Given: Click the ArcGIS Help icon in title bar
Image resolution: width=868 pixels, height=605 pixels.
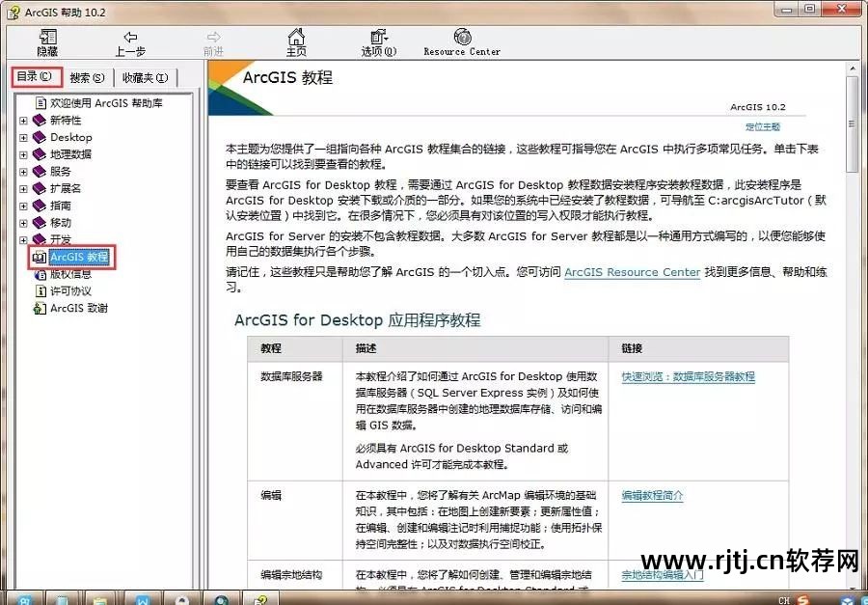Looking at the screenshot, I should pos(13,13).
